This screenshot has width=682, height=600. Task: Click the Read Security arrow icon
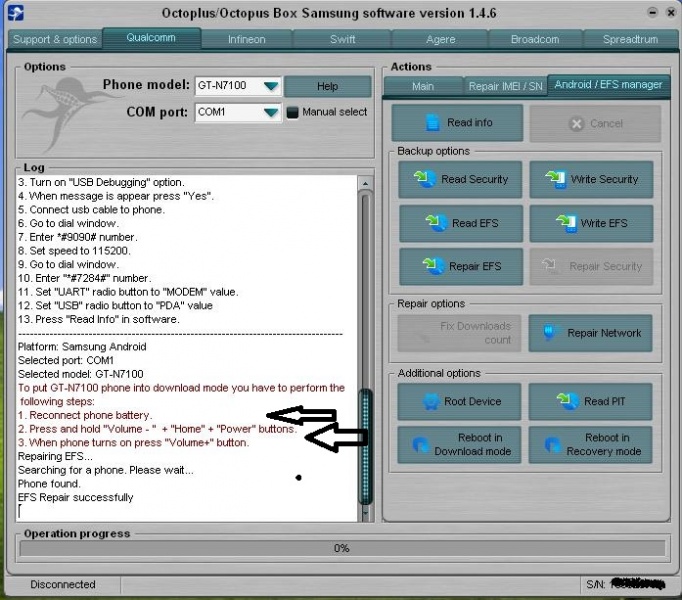coord(425,179)
